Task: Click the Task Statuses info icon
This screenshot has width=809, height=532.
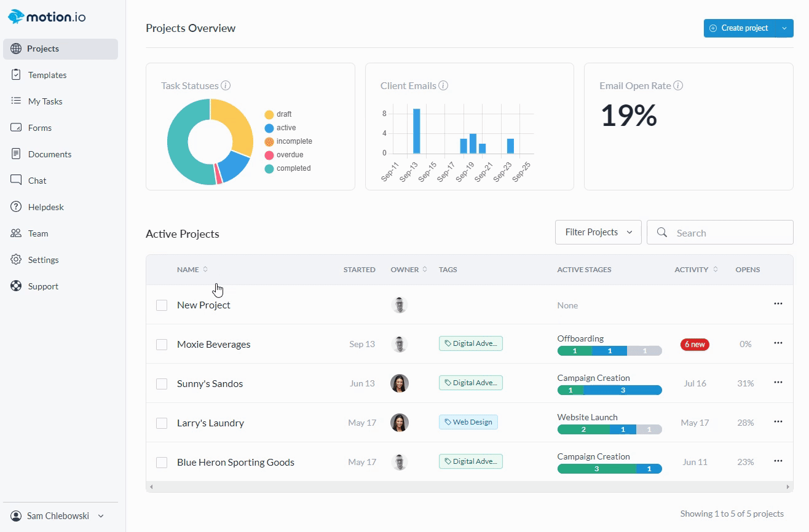Action: (x=226, y=86)
